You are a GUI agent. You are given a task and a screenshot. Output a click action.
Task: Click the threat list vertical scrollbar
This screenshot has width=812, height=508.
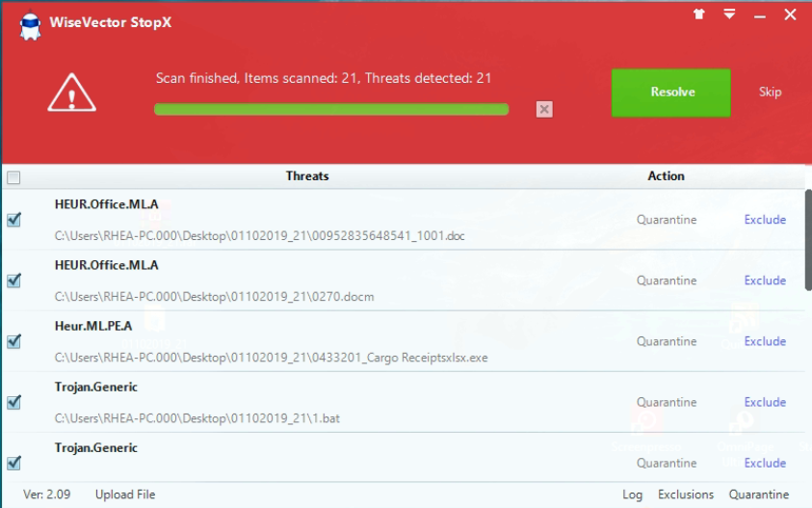pos(808,240)
